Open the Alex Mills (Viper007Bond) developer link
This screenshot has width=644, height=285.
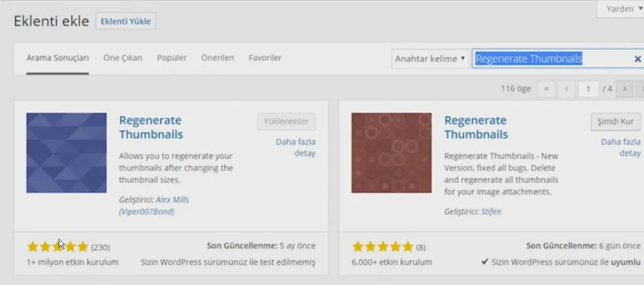pyautogui.click(x=154, y=206)
